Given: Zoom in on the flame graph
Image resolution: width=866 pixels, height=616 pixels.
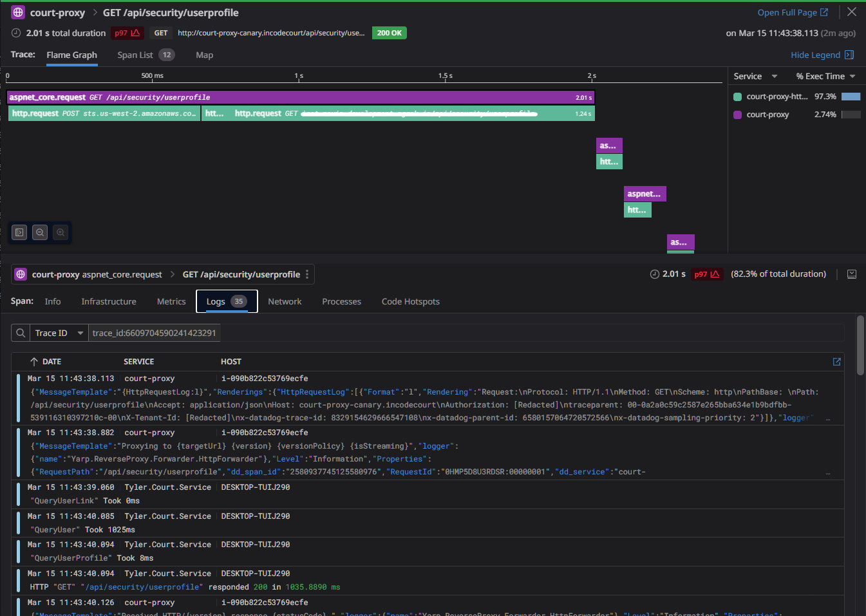Looking at the screenshot, I should [x=61, y=232].
